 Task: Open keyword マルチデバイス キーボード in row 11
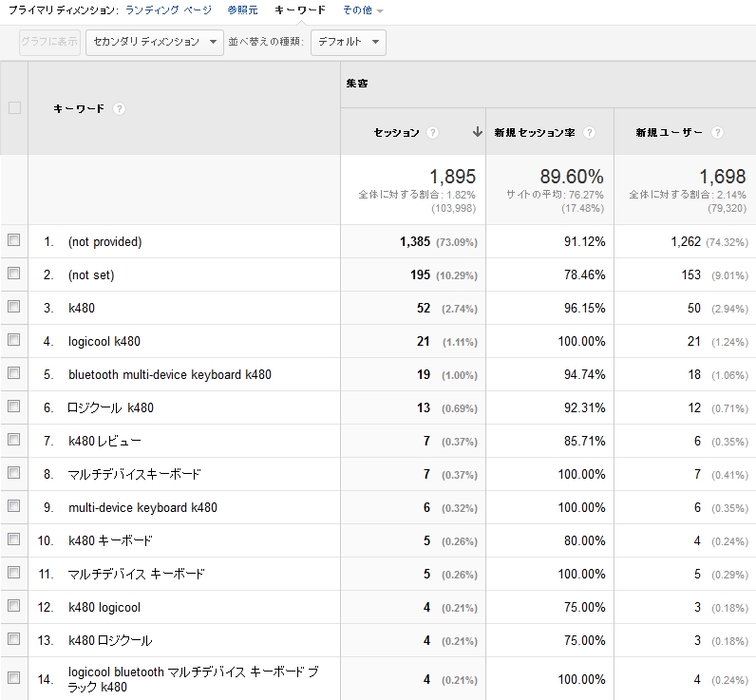tap(136, 575)
